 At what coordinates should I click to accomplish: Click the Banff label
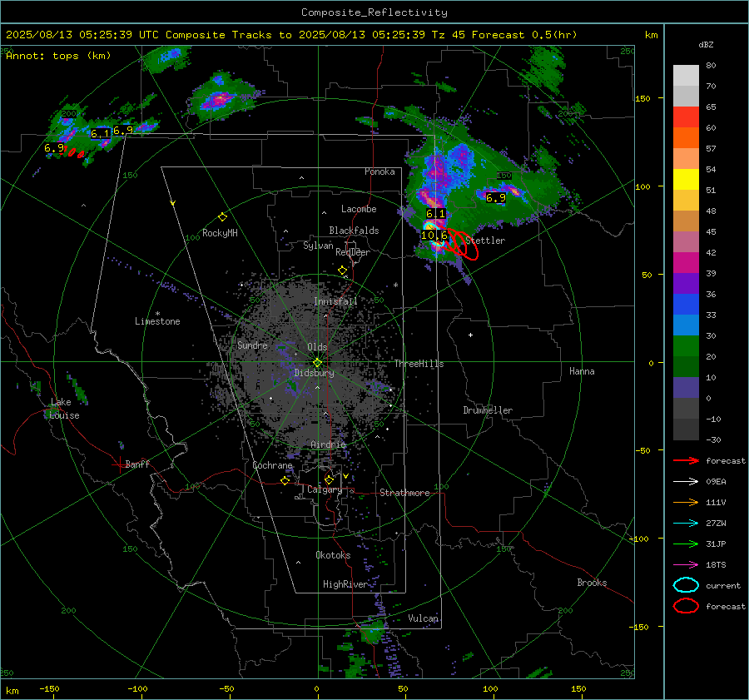tap(137, 464)
